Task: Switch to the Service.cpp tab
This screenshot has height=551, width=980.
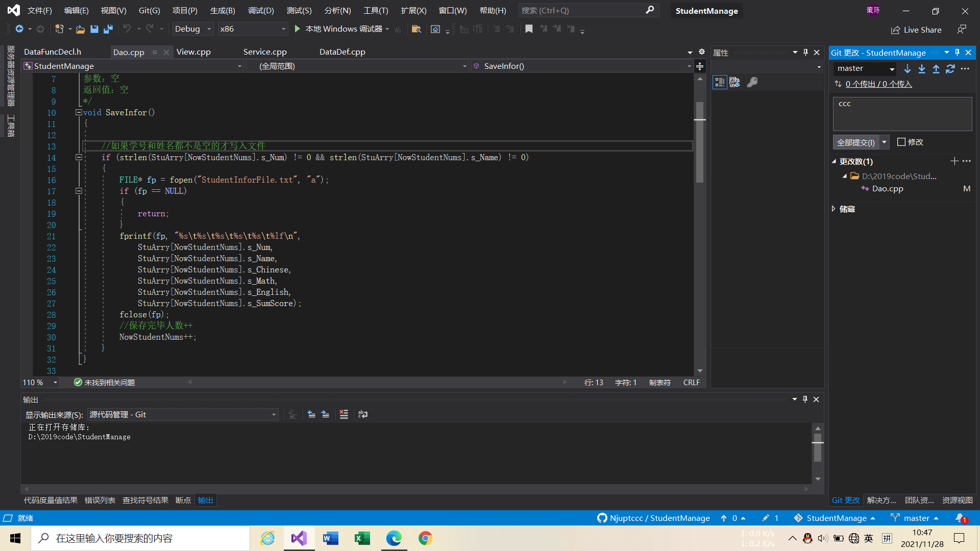Action: [x=264, y=52]
